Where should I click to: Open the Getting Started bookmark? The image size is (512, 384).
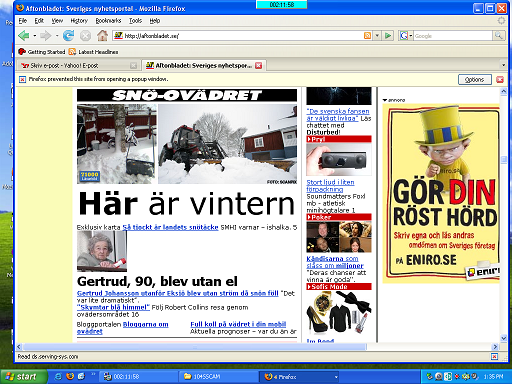[42, 52]
